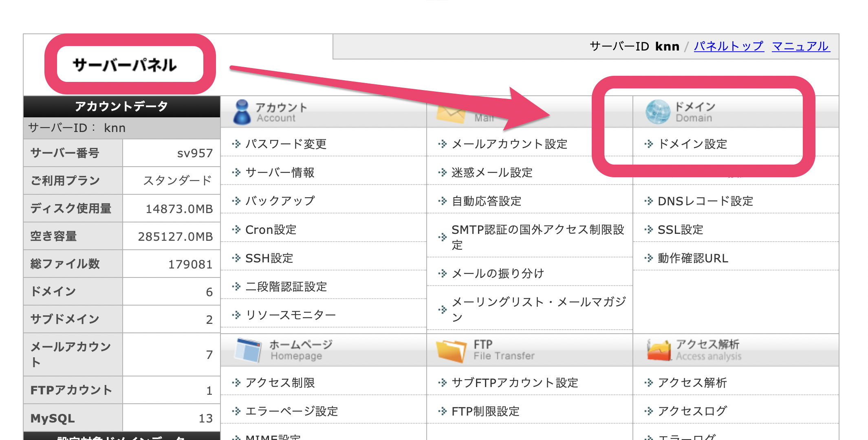Open the パネルトップ link

pyautogui.click(x=729, y=46)
